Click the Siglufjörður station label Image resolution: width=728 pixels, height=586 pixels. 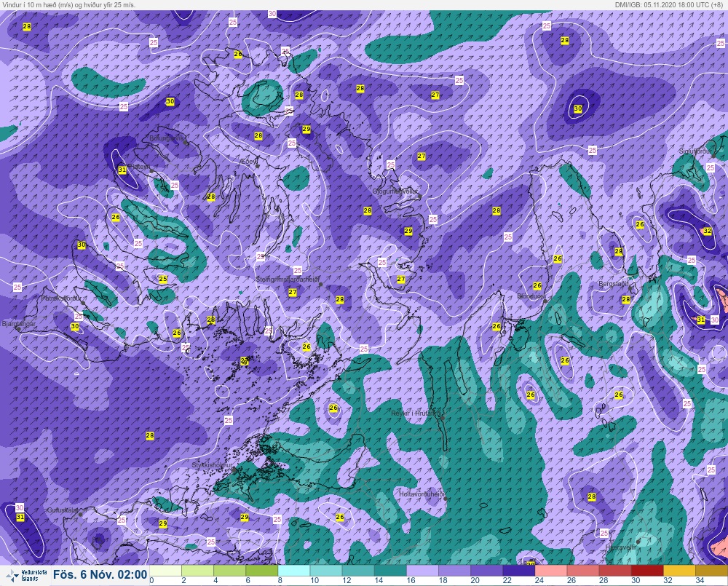click(x=695, y=151)
